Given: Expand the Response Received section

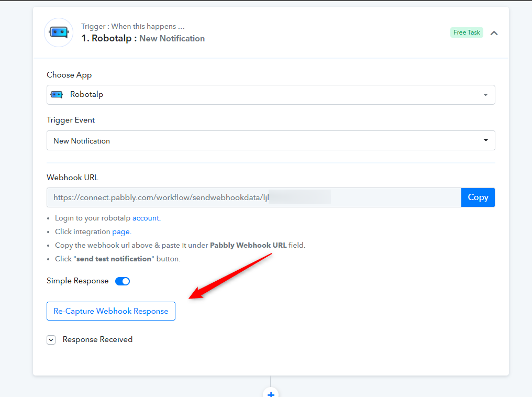Looking at the screenshot, I should 51,340.
